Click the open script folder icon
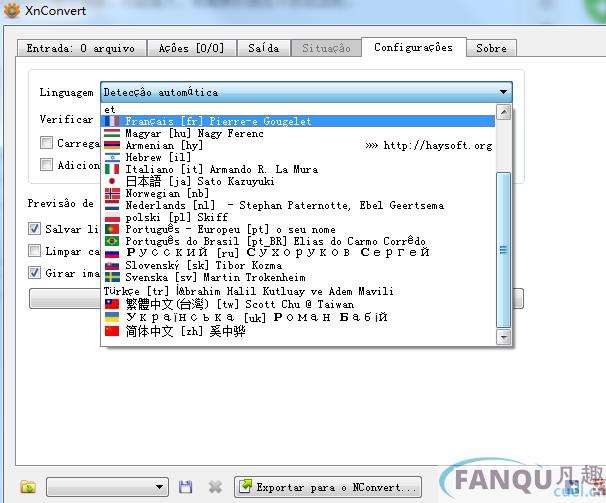 (x=28, y=487)
